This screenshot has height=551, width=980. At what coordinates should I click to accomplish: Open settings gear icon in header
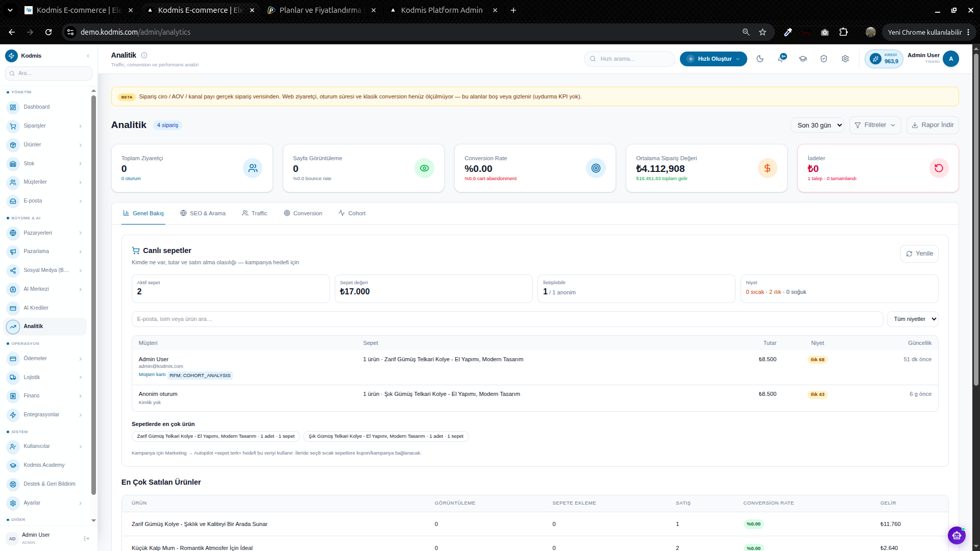pyautogui.click(x=845, y=59)
